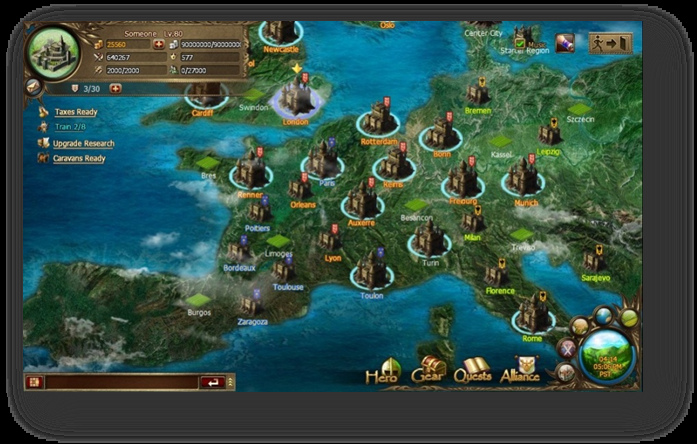Click the caravan horse icon

click(x=43, y=158)
